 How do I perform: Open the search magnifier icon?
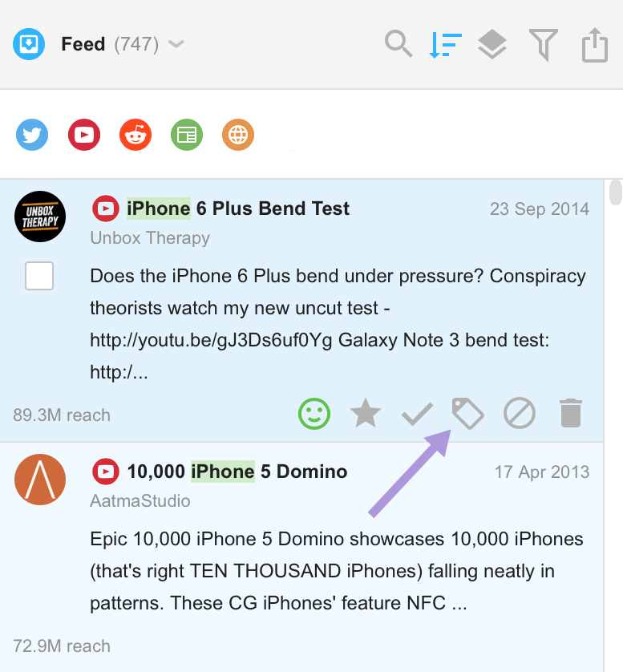click(398, 44)
